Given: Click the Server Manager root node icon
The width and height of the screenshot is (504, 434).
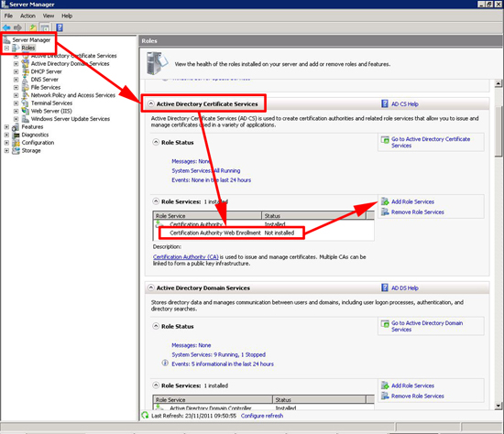Looking at the screenshot, I should pyautogui.click(x=6, y=40).
